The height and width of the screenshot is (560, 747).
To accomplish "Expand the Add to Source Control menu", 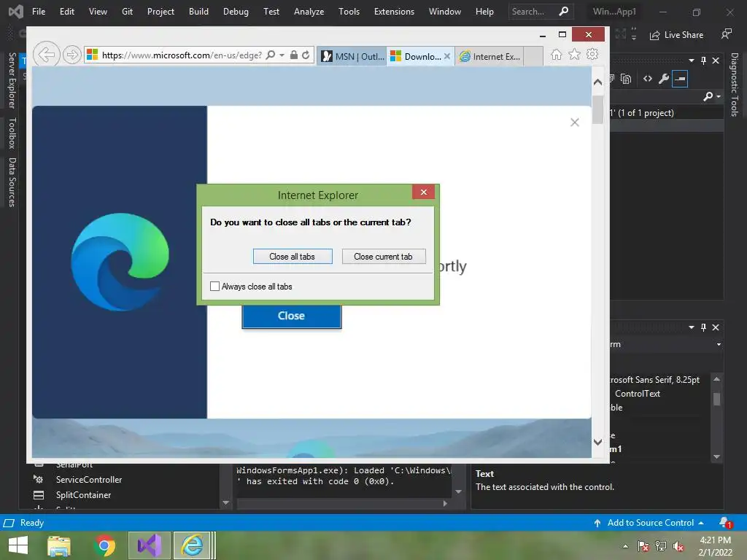I will pos(701,523).
